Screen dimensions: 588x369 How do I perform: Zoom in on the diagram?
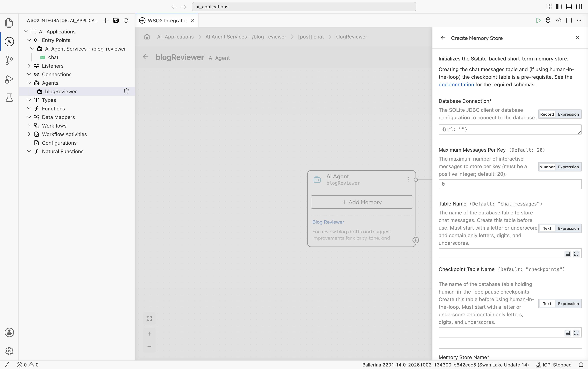coord(149,334)
